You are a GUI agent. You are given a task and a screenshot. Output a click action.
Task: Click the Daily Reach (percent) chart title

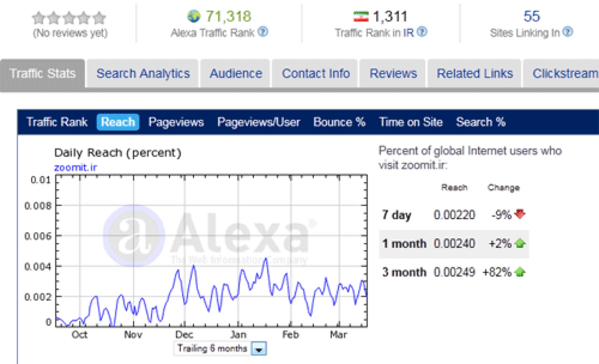click(118, 153)
